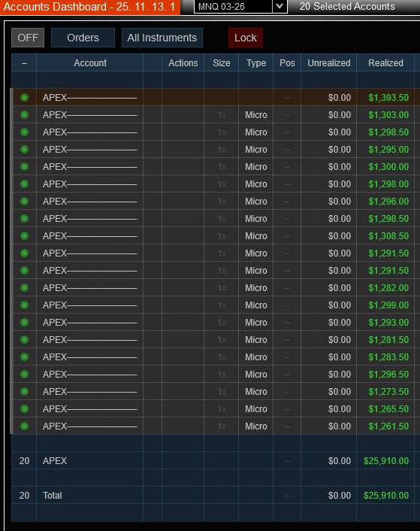The width and height of the screenshot is (420, 531).
Task: Click the red Lock button
Action: [x=246, y=38]
